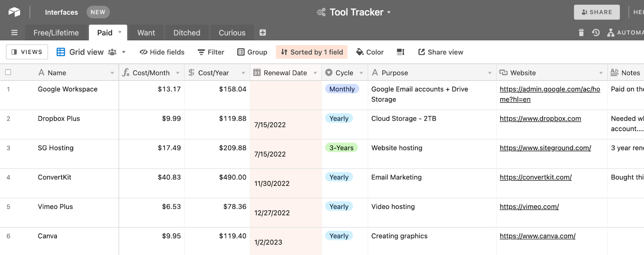Viewport: 644px width, 255px height.
Task: Click the Yearly tag in ConvertKit row
Action: click(x=339, y=177)
